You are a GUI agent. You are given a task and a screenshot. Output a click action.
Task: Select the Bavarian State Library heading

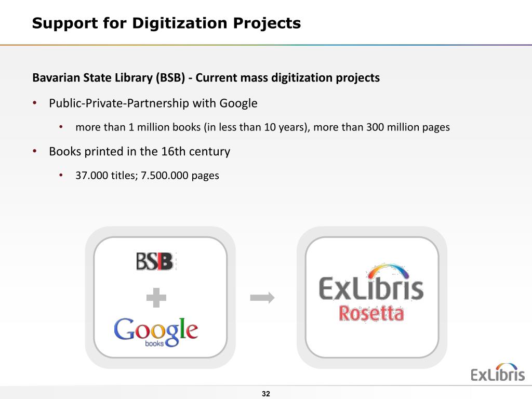tap(206, 78)
